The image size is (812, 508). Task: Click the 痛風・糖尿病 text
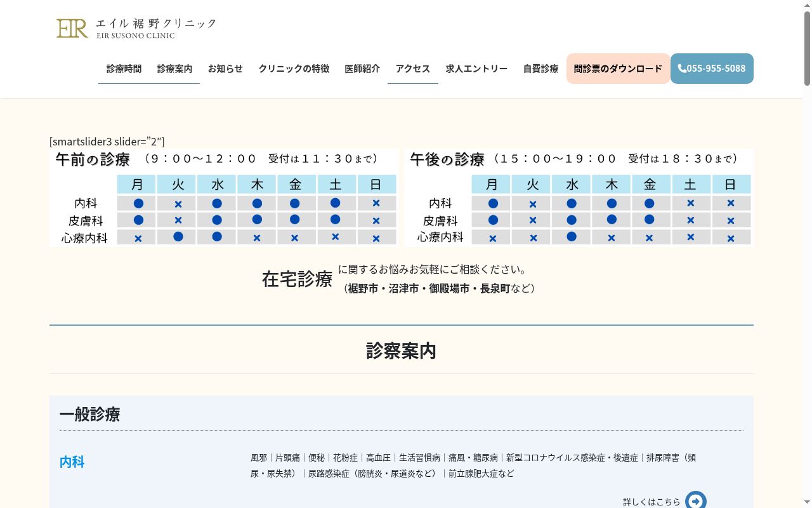473,457
